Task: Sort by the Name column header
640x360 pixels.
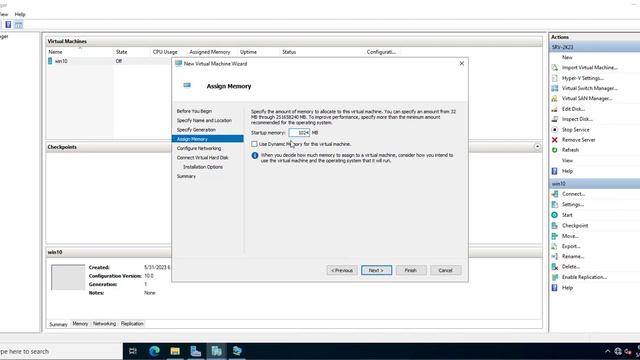Action: 56,52
